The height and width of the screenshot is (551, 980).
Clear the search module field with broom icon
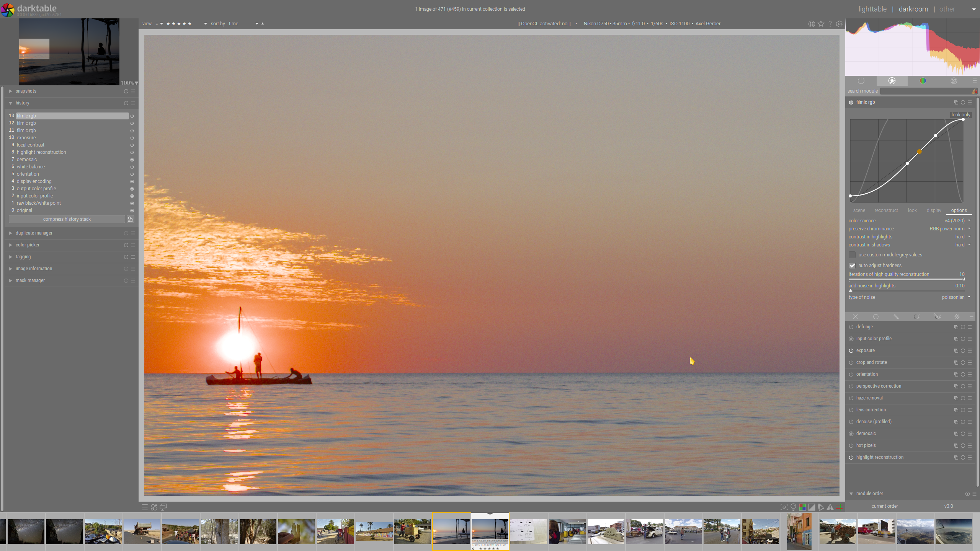974,91
